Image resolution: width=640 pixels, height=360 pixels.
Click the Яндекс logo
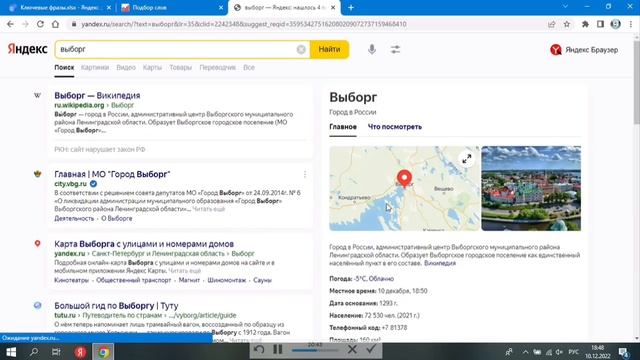click(27, 49)
